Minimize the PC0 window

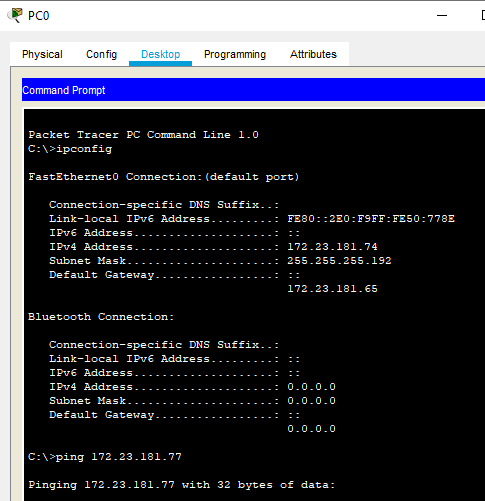pos(442,15)
